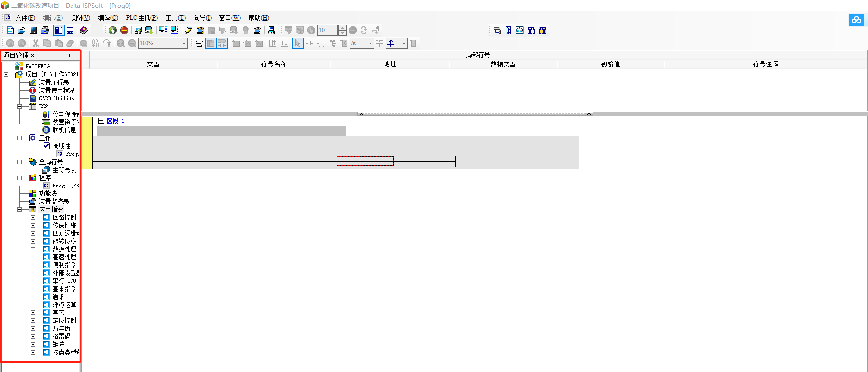Open the 视图(V) menu
The width and height of the screenshot is (868, 372).
coord(80,18)
